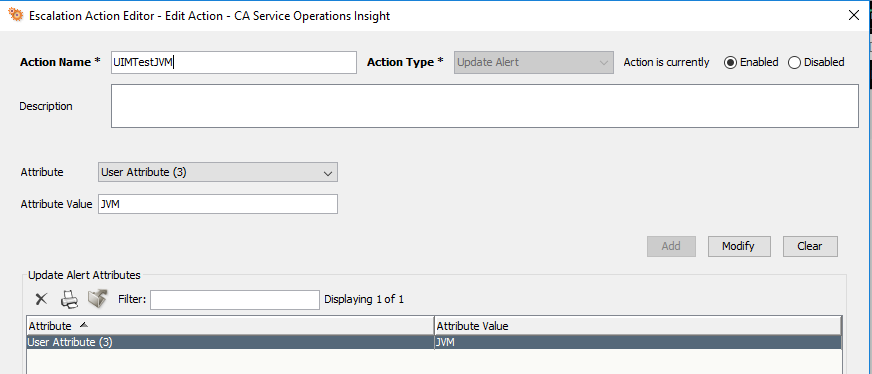Click the greyed-out Add button
Screen dimensions: 872x374
pyautogui.click(x=671, y=246)
